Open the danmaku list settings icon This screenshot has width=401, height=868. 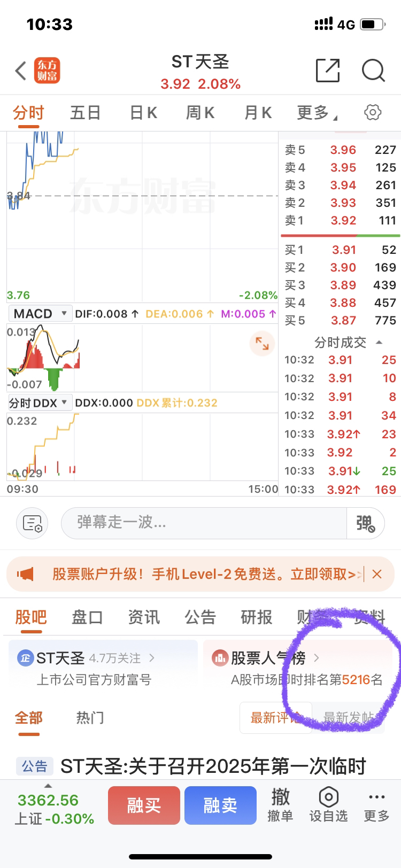click(x=33, y=523)
